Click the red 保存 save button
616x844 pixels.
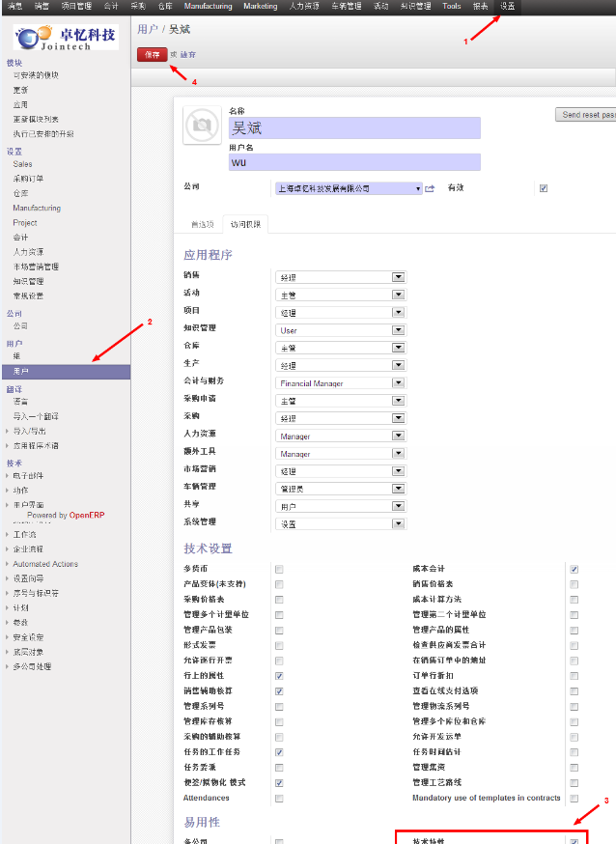[152, 55]
